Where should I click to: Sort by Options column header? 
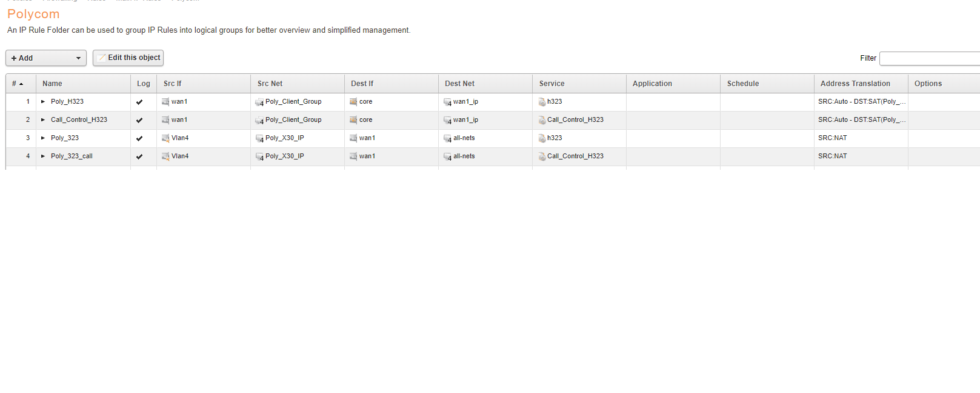(944, 84)
